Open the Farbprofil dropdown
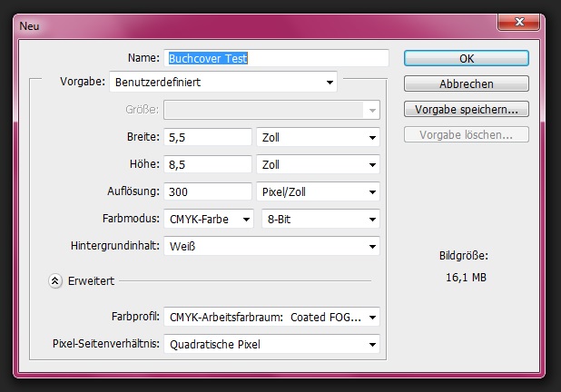 271,317
